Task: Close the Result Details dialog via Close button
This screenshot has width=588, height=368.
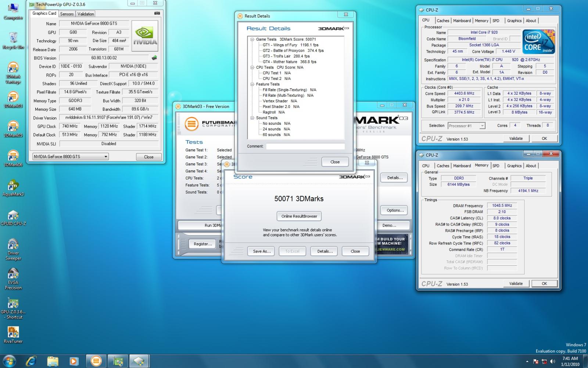Action: click(x=335, y=162)
